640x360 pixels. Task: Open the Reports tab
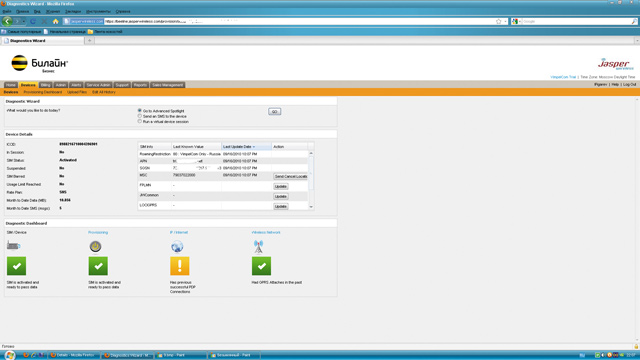(x=140, y=85)
